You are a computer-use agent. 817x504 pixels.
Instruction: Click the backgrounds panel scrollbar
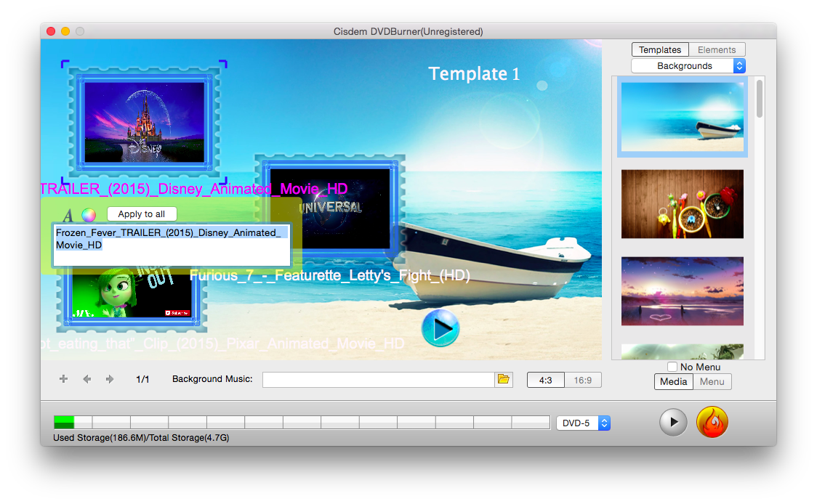tap(760, 99)
